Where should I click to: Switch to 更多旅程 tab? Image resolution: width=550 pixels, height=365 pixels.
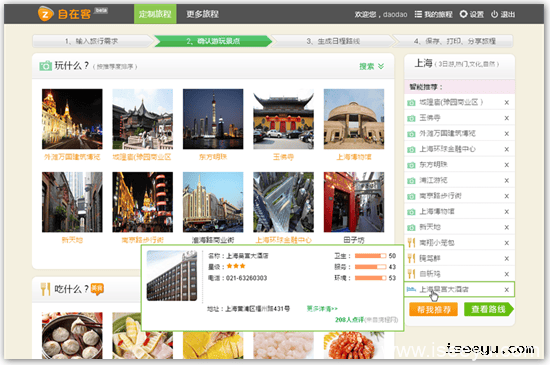click(x=202, y=14)
